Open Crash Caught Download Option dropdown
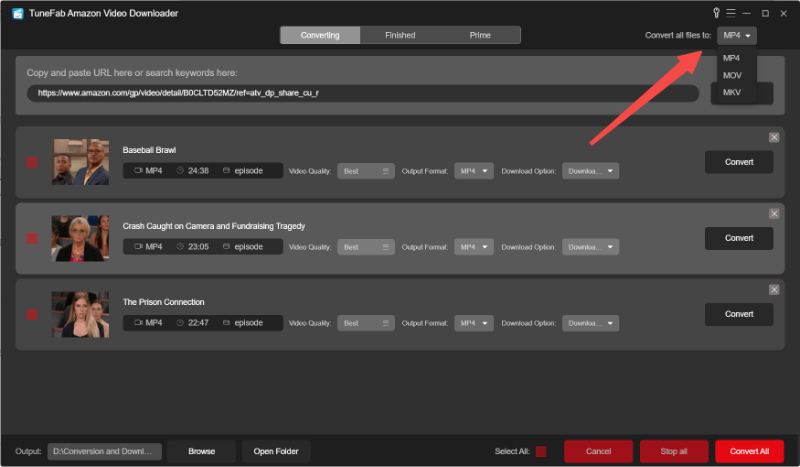This screenshot has height=467, width=800. click(590, 247)
